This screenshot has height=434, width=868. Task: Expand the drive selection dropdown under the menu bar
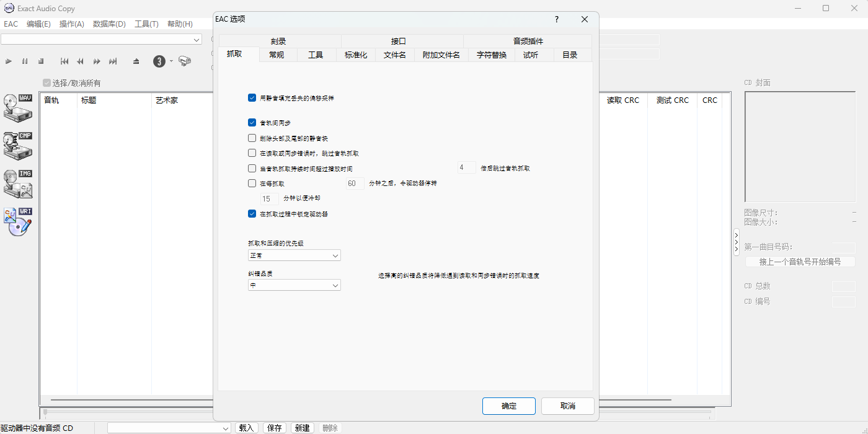[x=101, y=40]
